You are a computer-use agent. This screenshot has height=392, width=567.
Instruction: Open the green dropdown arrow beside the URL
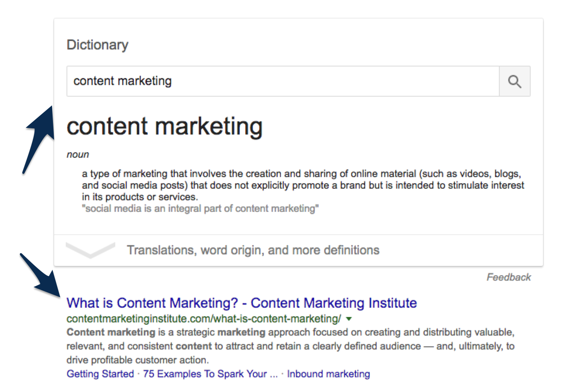click(349, 319)
